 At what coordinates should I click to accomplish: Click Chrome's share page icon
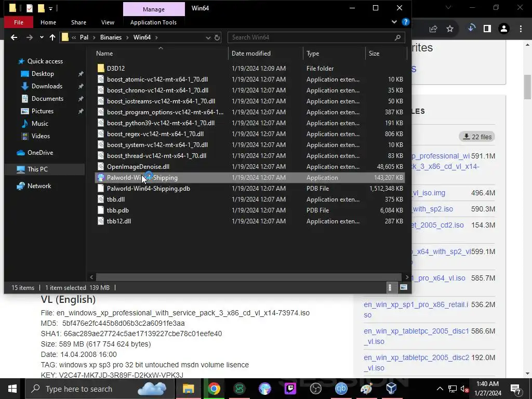pyautogui.click(x=433, y=29)
